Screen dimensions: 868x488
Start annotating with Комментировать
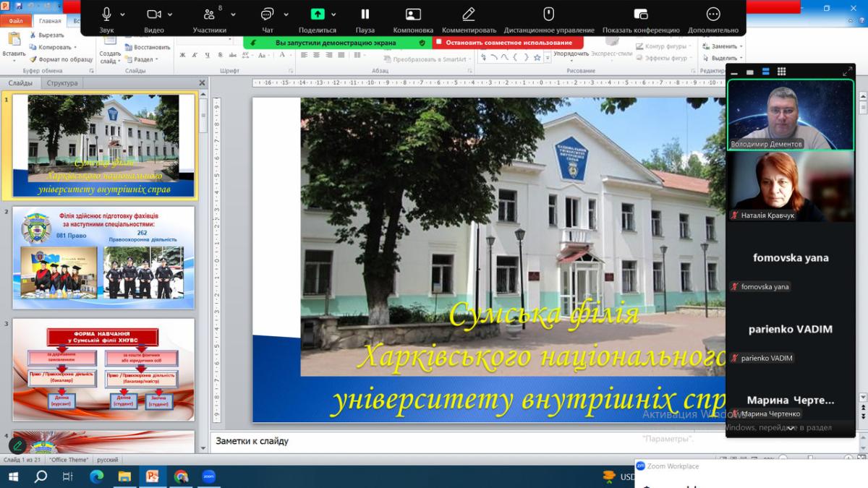coord(469,19)
